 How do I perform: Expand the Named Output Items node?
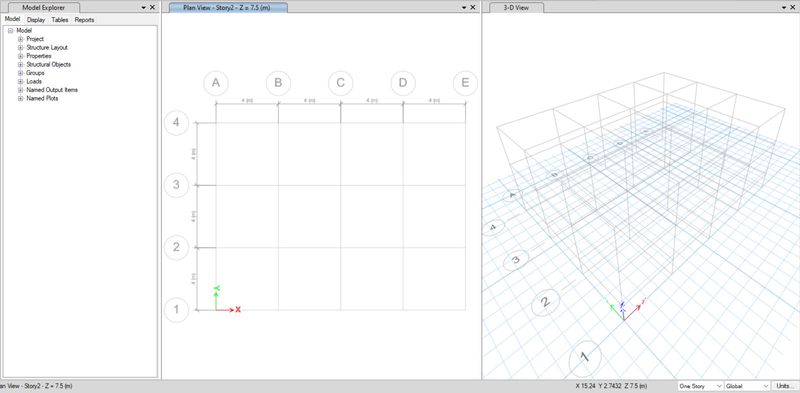click(20, 90)
